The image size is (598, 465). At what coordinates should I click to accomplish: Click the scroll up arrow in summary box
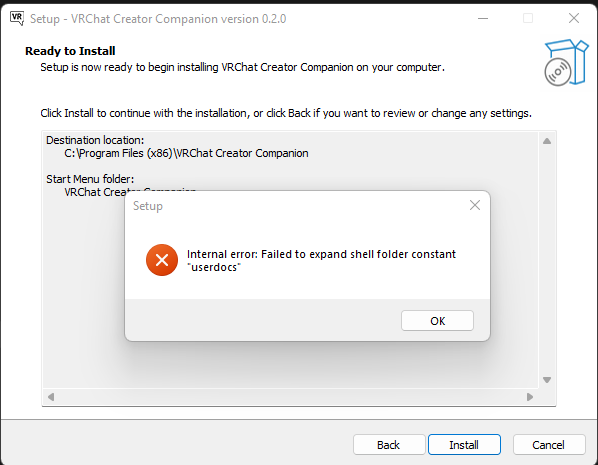pos(547,141)
